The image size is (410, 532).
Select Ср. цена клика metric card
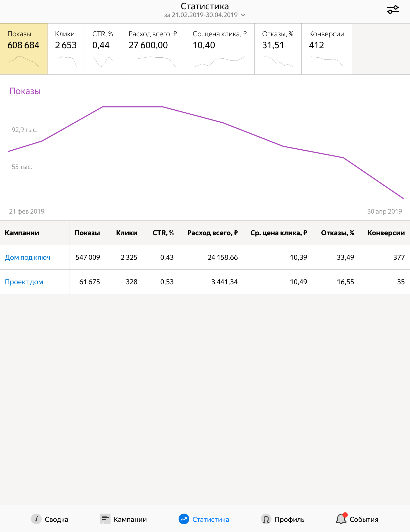pyautogui.click(x=220, y=49)
